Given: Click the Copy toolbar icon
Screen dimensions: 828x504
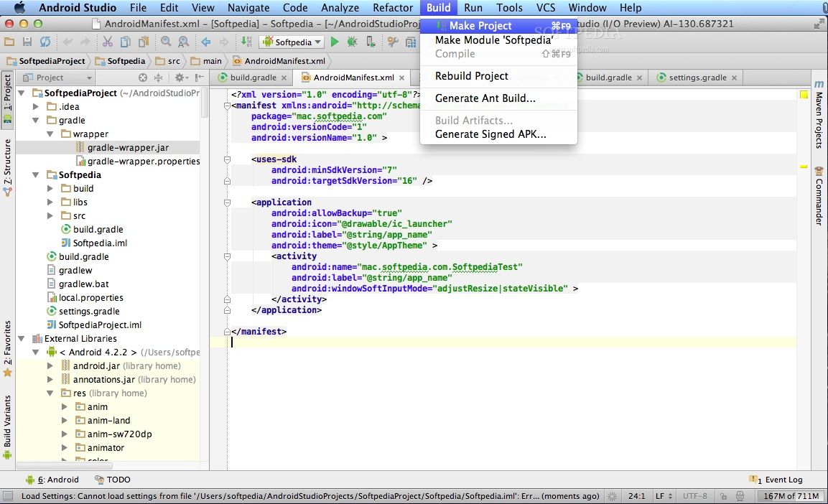Looking at the screenshot, I should (x=126, y=42).
